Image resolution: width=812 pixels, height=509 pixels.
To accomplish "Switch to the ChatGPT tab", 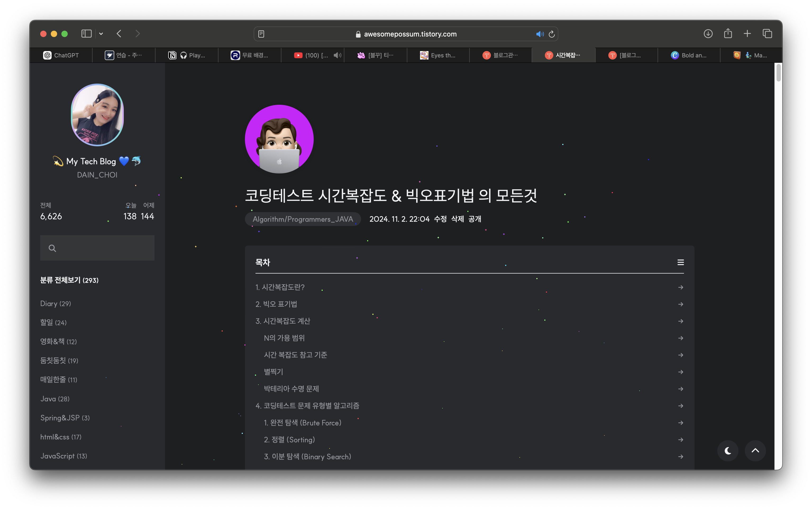I will click(x=61, y=55).
